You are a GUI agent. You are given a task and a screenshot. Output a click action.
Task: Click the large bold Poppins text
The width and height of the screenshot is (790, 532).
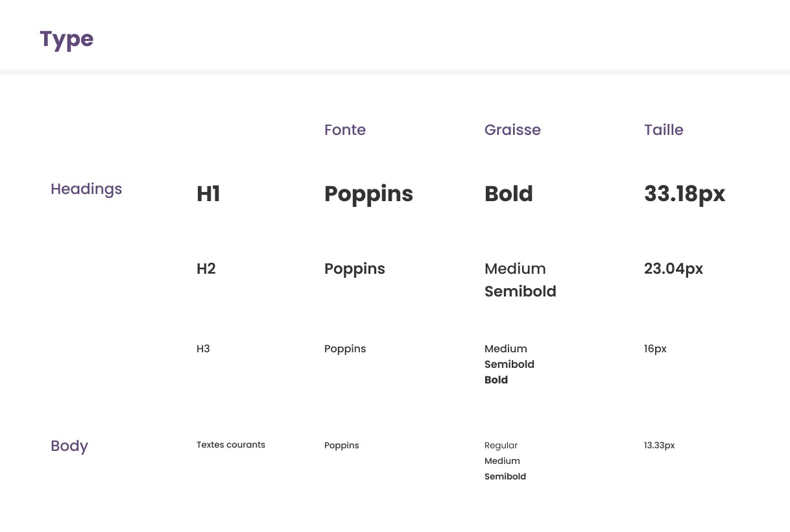pos(368,194)
